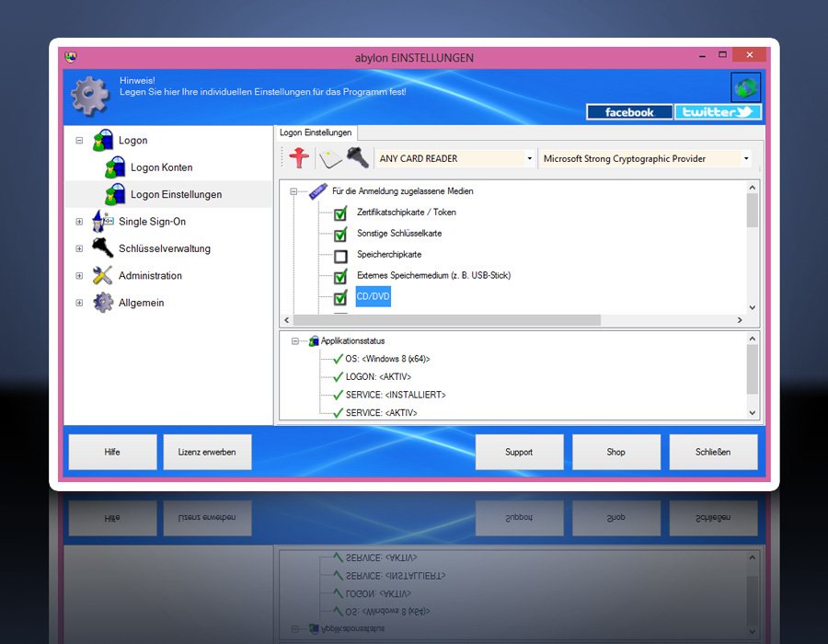Select Logon in the tree

pos(133,141)
